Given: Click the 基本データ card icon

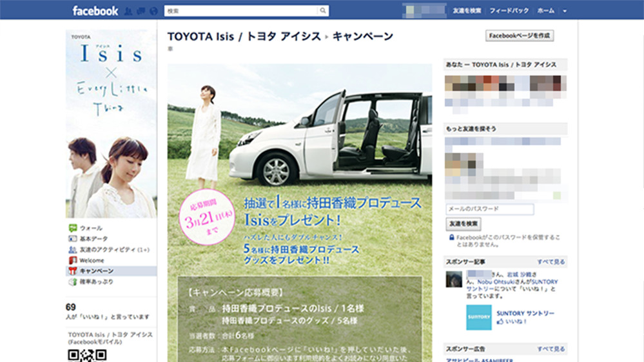Looking at the screenshot, I should pyautogui.click(x=73, y=239).
